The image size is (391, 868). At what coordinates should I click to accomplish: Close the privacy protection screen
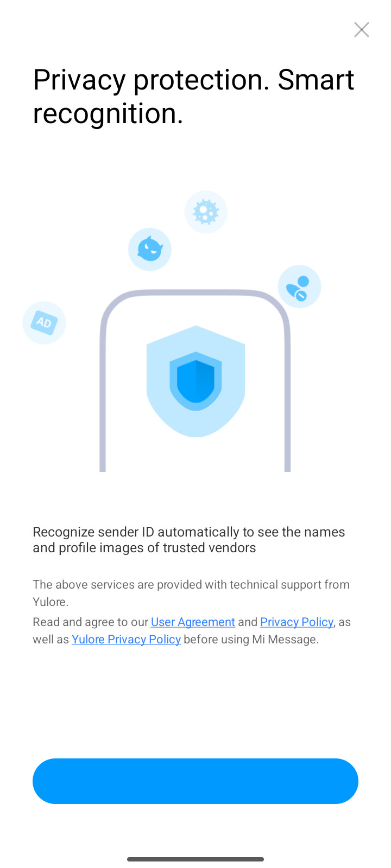(x=361, y=30)
